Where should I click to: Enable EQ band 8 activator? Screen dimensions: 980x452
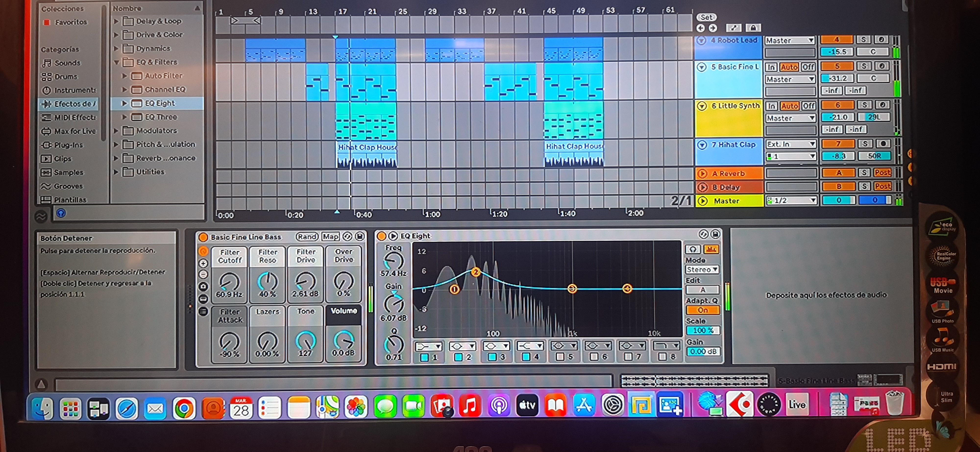(662, 357)
